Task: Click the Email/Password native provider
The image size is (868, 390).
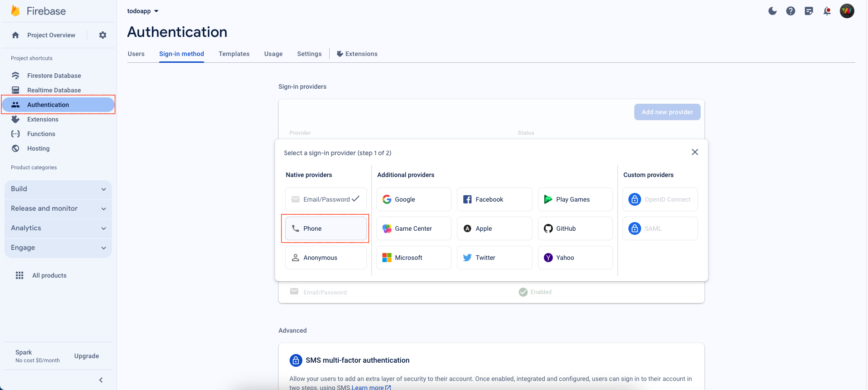Action: coord(326,199)
